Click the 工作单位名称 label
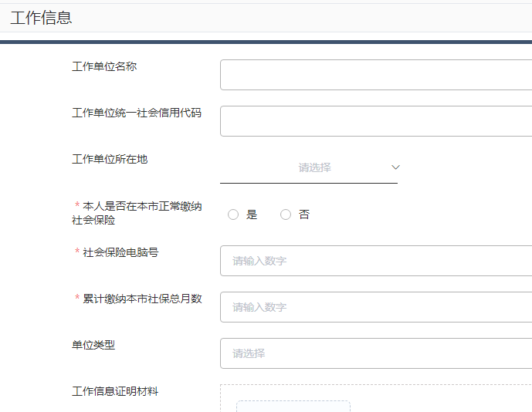This screenshot has height=412, width=532. (104, 66)
